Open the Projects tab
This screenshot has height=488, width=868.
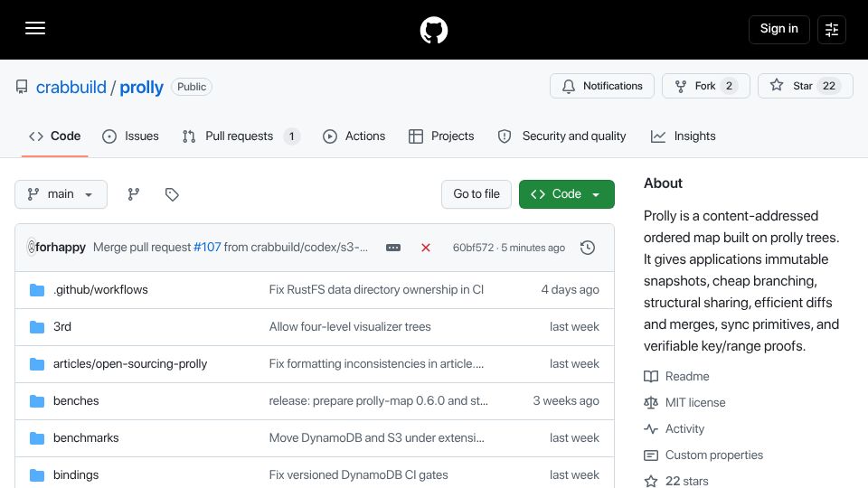coord(441,136)
